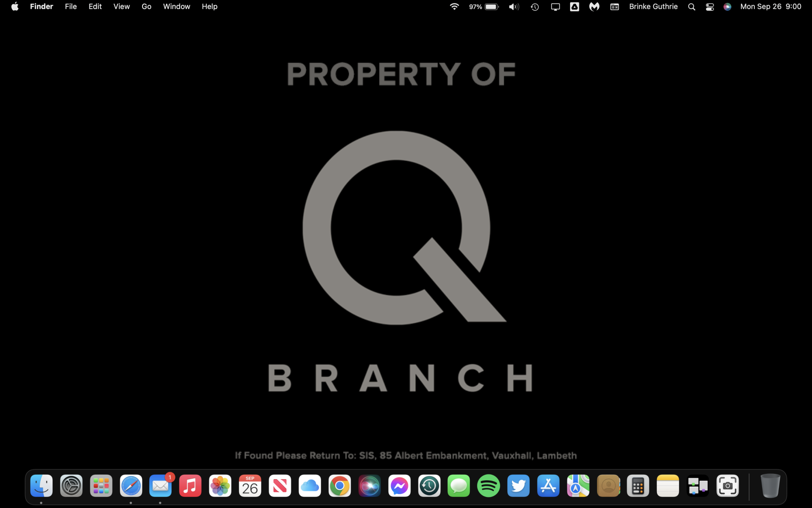
Task: Open Time Machine menu bar icon
Action: click(x=535, y=7)
